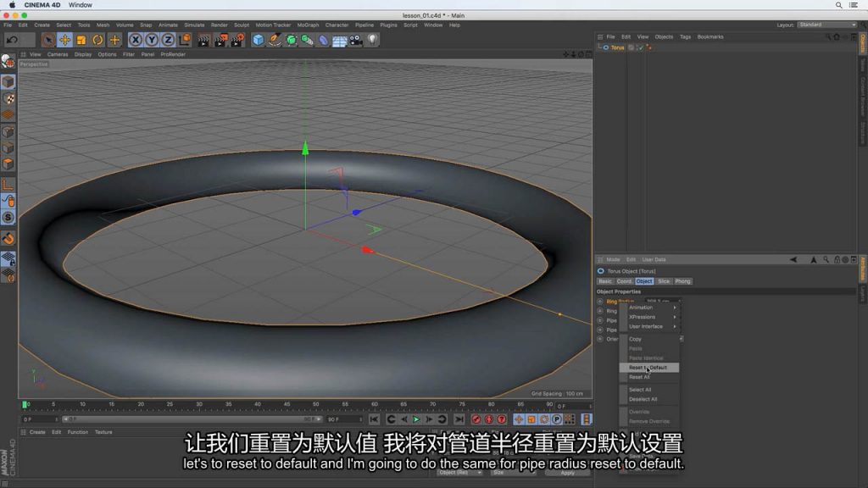Image resolution: width=868 pixels, height=488 pixels.
Task: Select Polygons mode in left palette
Action: pos(8,164)
